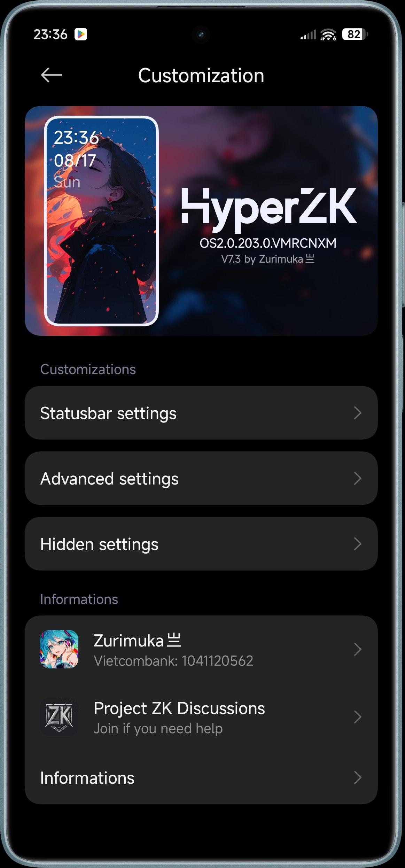This screenshot has height=868, width=405.
Task: Tap the HyperZK logo
Action: point(269,209)
